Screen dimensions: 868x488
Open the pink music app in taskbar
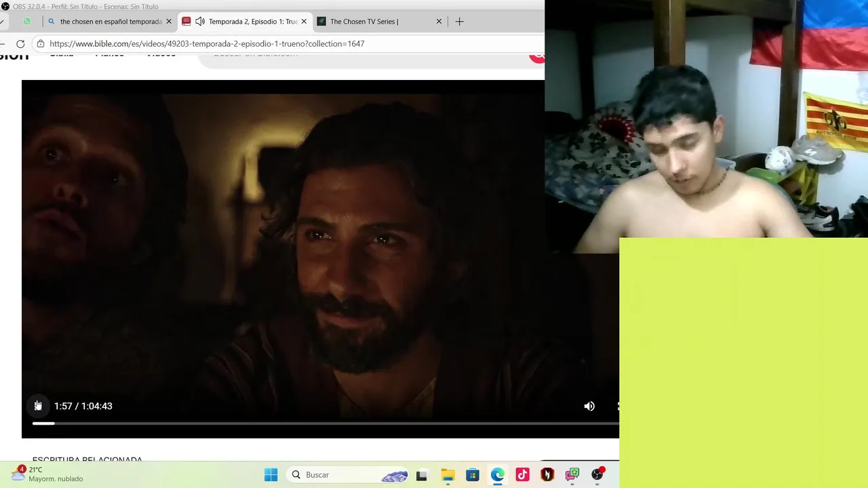tap(522, 474)
